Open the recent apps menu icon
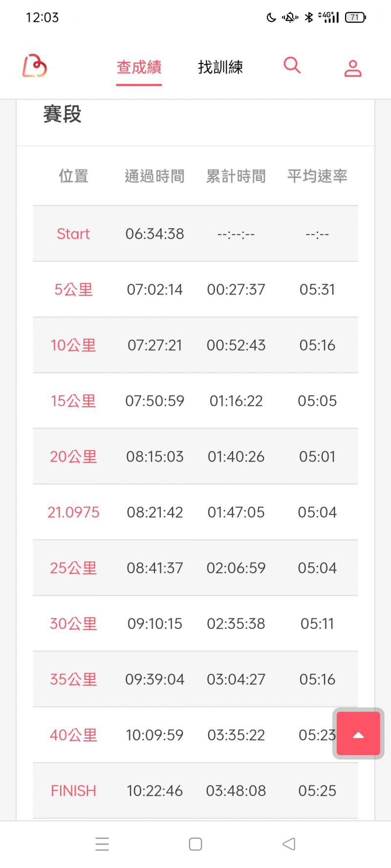The image size is (391, 868). click(102, 844)
